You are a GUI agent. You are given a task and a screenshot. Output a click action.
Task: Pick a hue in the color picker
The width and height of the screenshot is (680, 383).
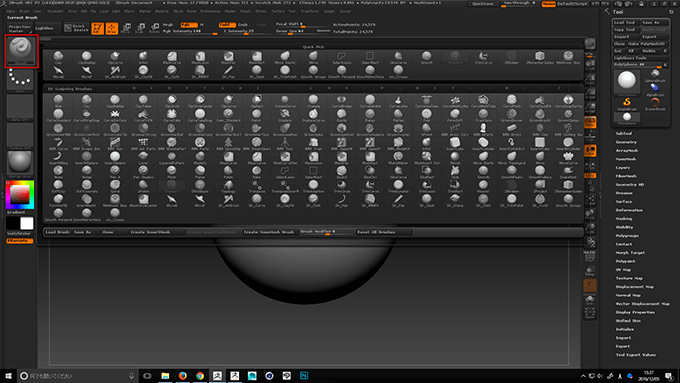tap(20, 195)
